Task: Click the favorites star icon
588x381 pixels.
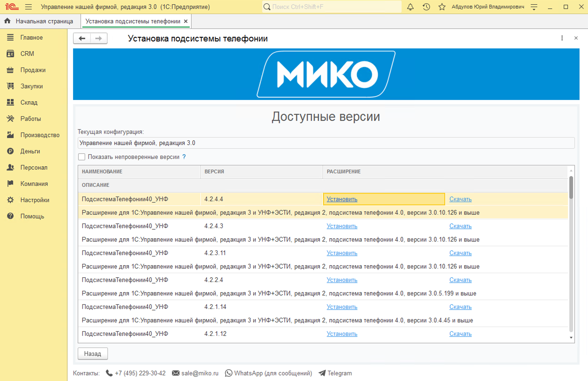Action: pyautogui.click(x=442, y=7)
